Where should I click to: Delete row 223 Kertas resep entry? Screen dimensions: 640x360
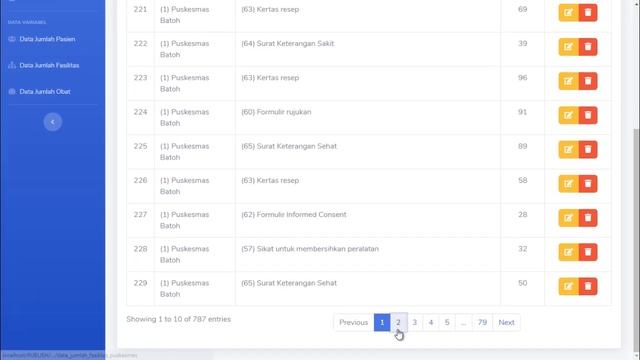(588, 81)
